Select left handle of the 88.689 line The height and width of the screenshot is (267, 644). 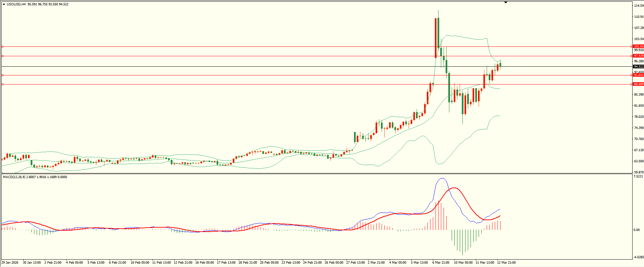point(2,85)
